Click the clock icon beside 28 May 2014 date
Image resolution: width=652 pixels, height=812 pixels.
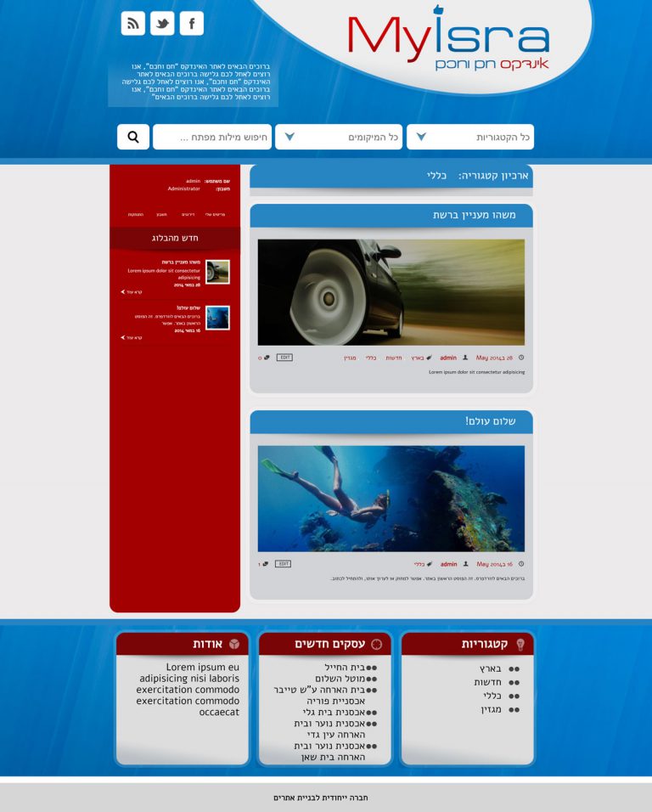(x=521, y=358)
